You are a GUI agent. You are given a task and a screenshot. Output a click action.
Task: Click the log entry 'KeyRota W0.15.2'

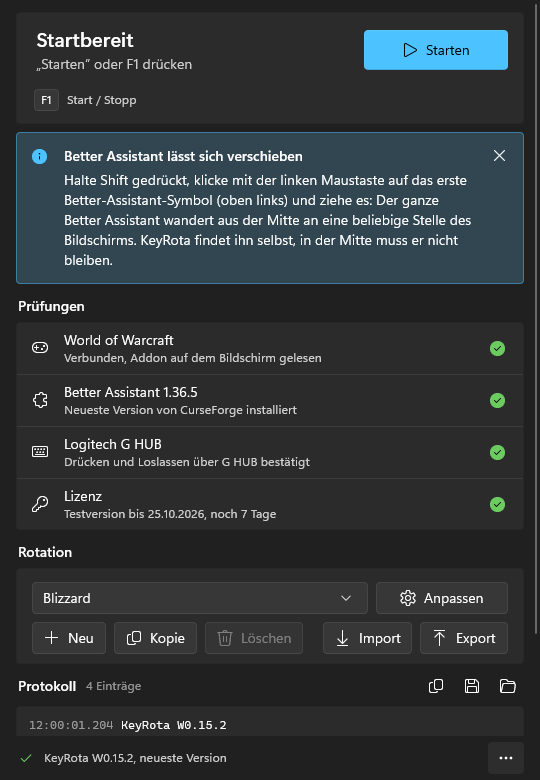[174, 725]
